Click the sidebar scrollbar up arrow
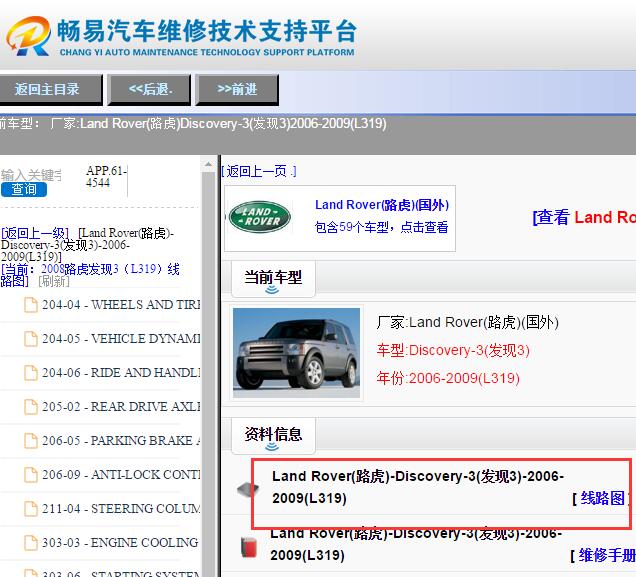Screen dimensions: 636x577 (x=208, y=164)
